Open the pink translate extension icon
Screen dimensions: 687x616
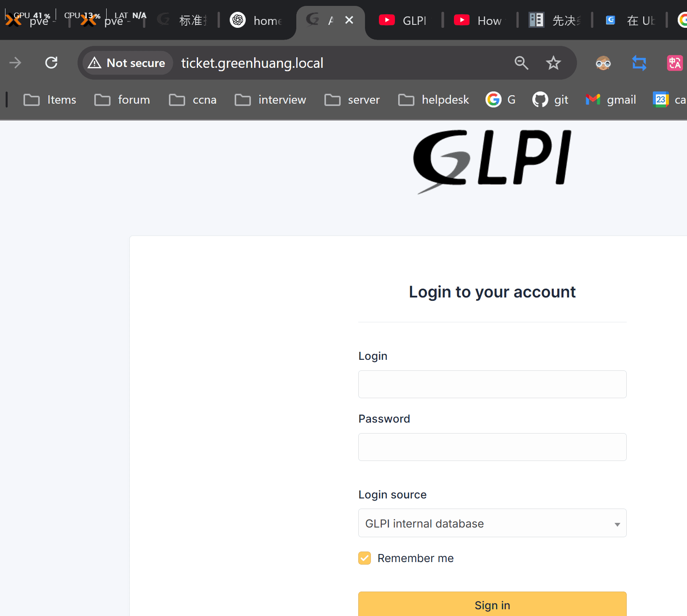[674, 63]
